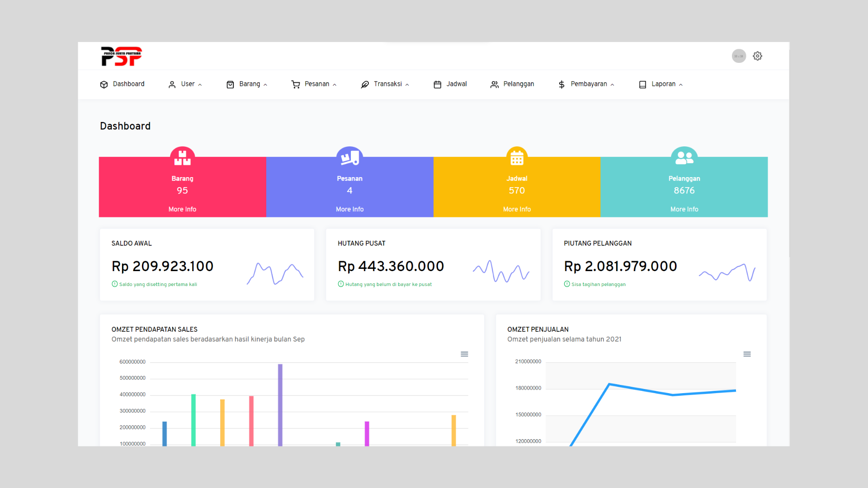The height and width of the screenshot is (488, 868).
Task: Open hamburger menu on Omzet Pendapatan Sales chart
Action: pyautogui.click(x=464, y=354)
